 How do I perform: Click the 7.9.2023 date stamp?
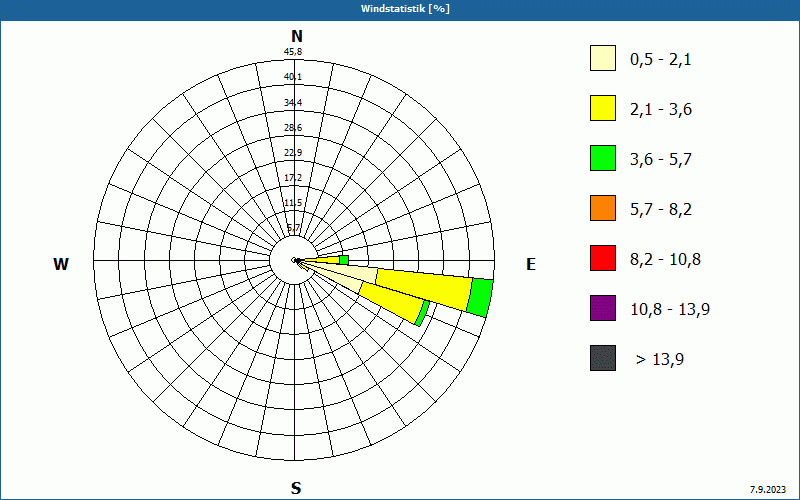768,489
